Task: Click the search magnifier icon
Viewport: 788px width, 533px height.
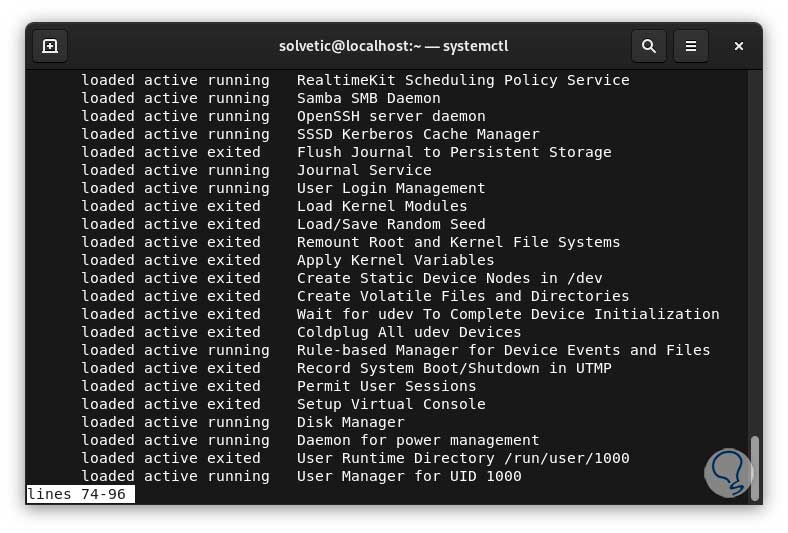Action: pos(649,46)
